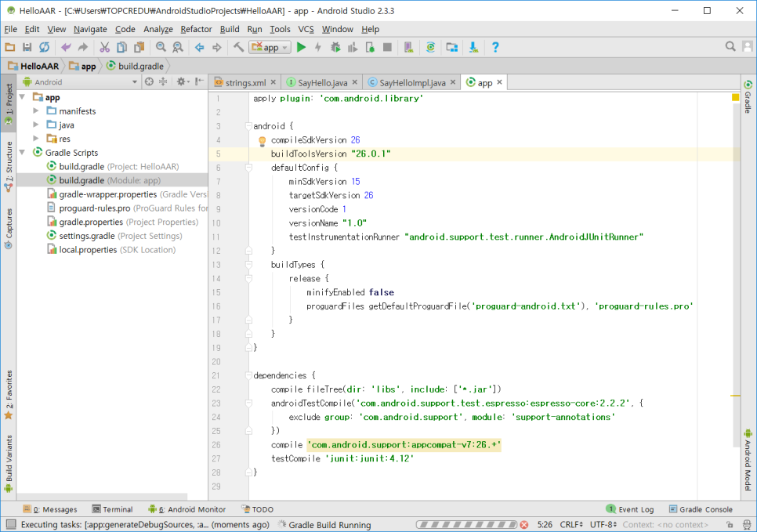This screenshot has width=757, height=532.
Task: Expand the manifests folder
Action: [x=36, y=110]
